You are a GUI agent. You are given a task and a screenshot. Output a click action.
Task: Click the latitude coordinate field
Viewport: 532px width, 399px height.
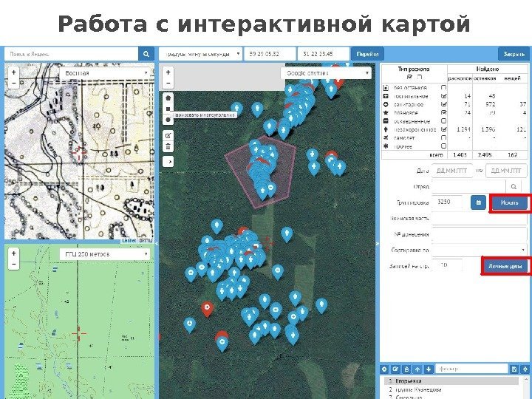point(270,54)
